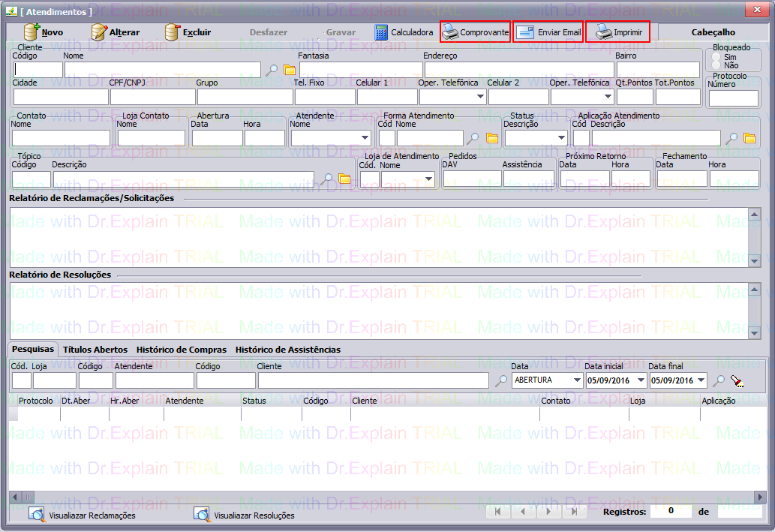
Task: Click the Enviar Email icon
Action: (x=525, y=32)
